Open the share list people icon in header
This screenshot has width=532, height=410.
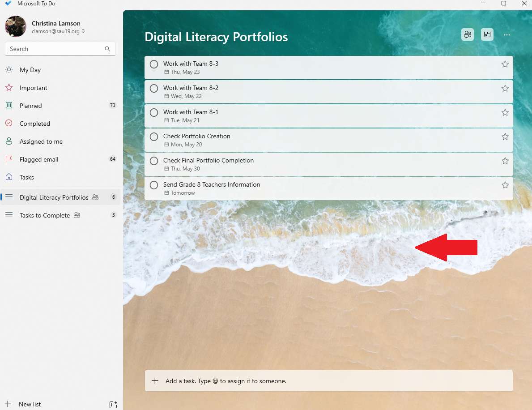[x=467, y=34]
